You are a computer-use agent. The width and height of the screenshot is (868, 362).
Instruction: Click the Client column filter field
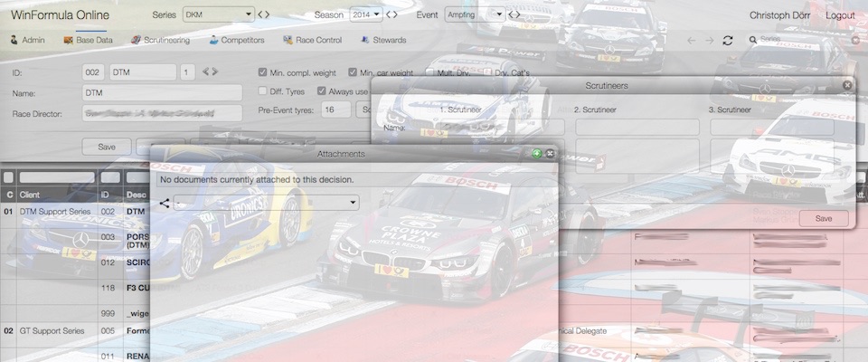pyautogui.click(x=56, y=177)
